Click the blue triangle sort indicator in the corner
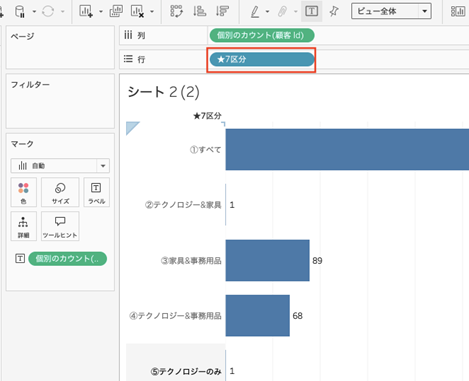Screen dimensions: 469x381 tap(132, 128)
